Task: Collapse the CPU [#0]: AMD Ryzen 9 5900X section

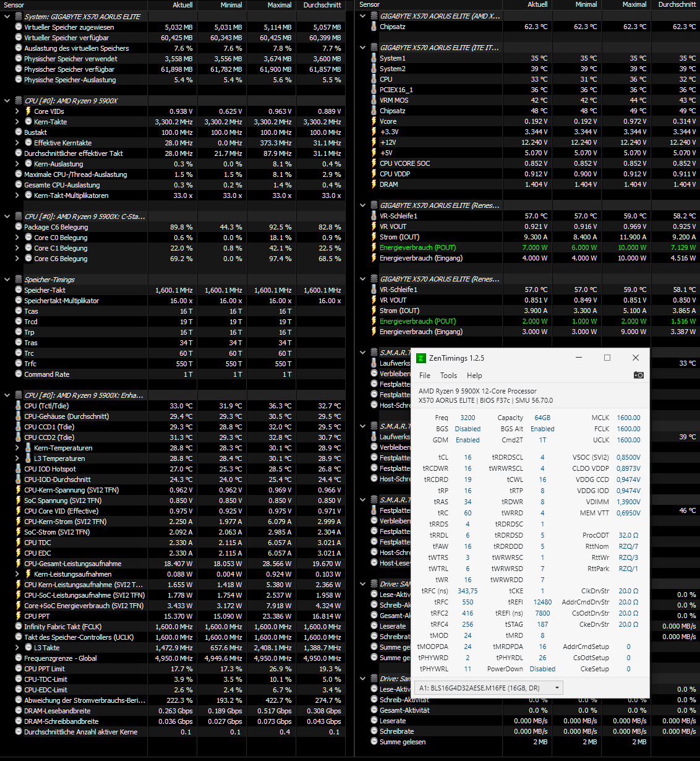Action: (6, 100)
